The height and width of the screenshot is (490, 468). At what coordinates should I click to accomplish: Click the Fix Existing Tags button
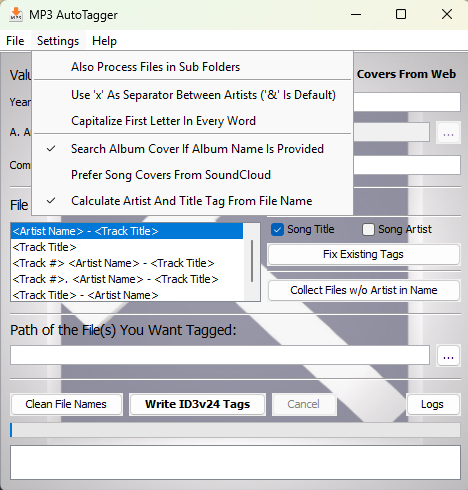pyautogui.click(x=364, y=254)
